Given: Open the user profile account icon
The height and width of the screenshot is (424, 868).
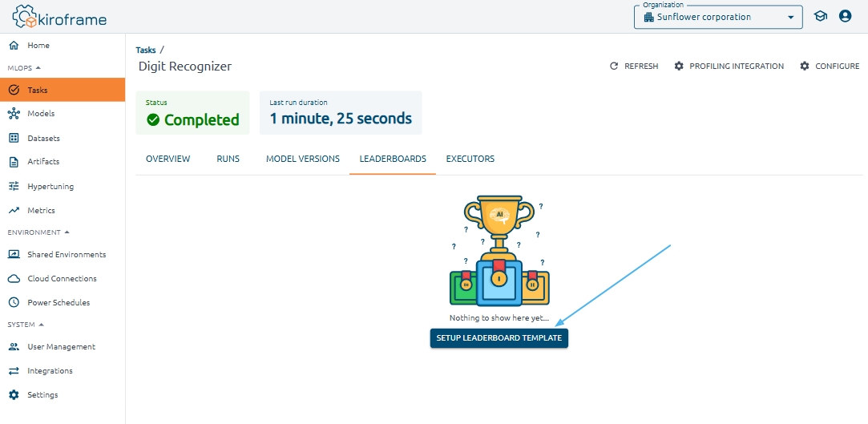Looking at the screenshot, I should click(x=845, y=16).
